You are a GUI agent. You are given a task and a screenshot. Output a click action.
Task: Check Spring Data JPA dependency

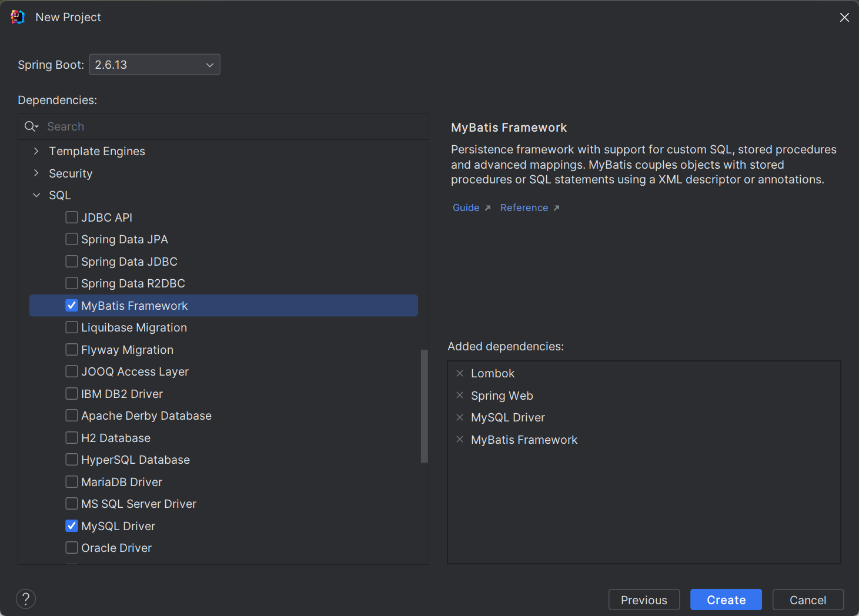[x=72, y=239]
